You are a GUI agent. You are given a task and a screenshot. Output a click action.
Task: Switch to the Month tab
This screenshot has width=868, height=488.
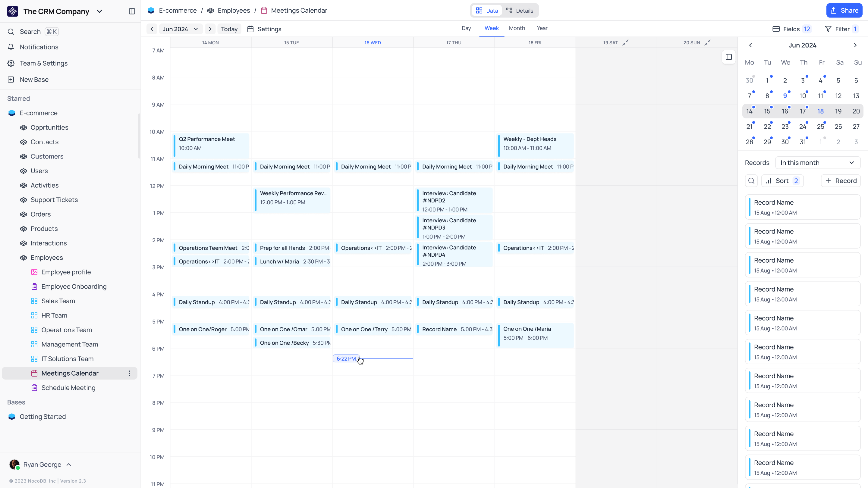tap(517, 28)
